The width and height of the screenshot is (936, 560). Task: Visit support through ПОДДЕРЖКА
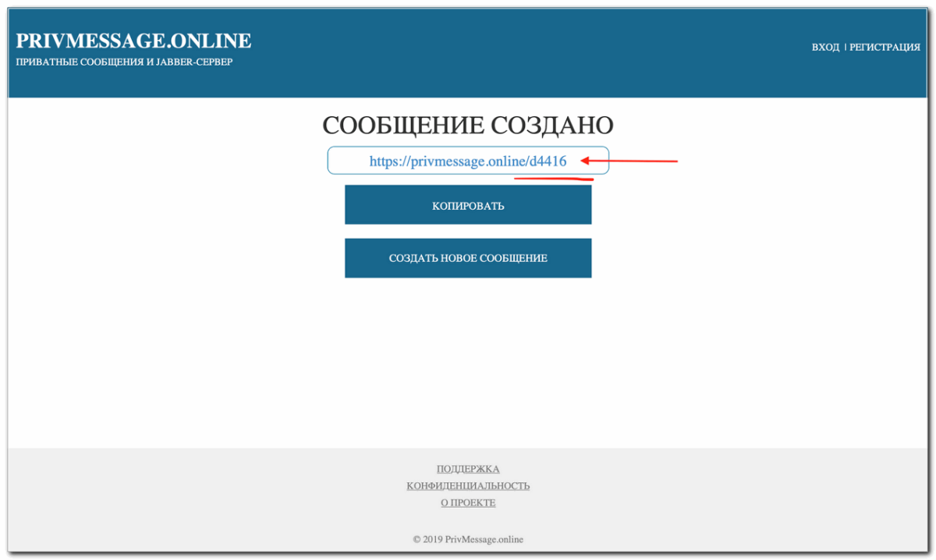467,469
